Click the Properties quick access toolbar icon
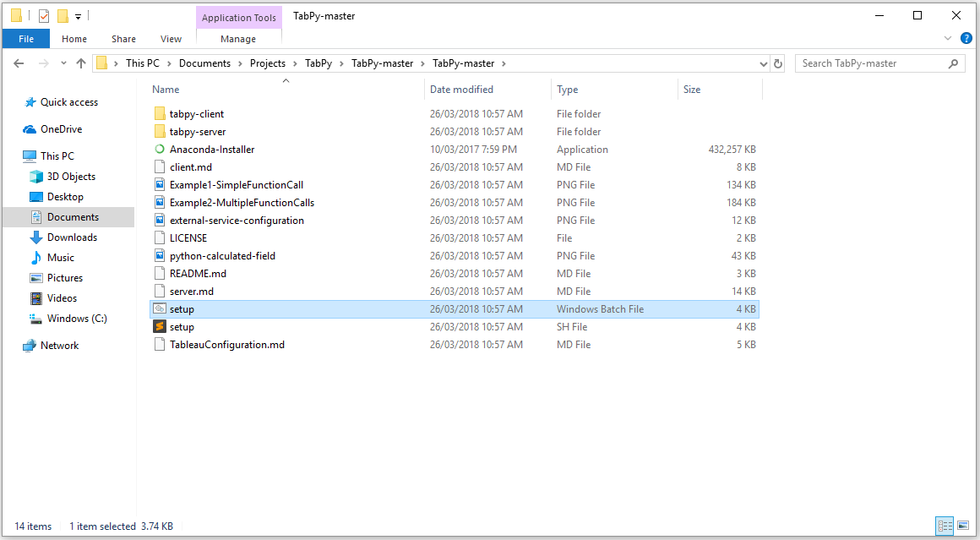 pyautogui.click(x=44, y=16)
